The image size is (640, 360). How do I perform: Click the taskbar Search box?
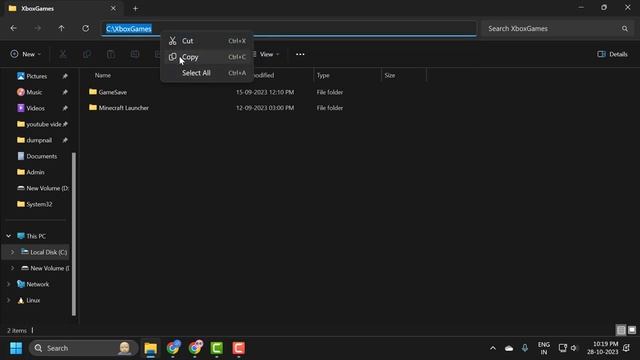point(84,348)
